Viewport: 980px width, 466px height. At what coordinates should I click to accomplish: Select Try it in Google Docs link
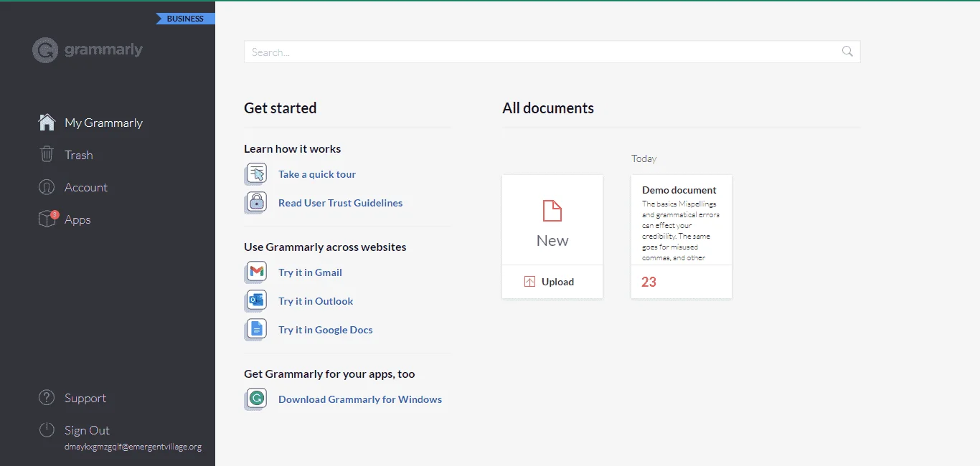click(326, 330)
